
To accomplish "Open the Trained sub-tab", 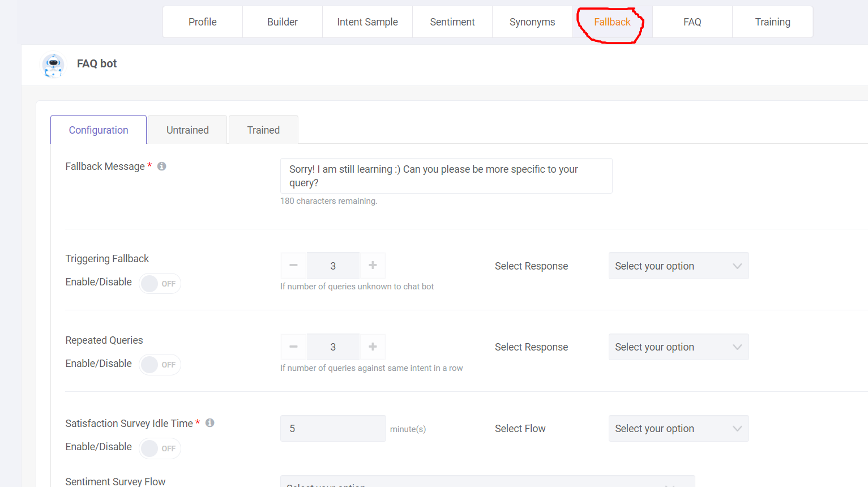I will pos(263,130).
